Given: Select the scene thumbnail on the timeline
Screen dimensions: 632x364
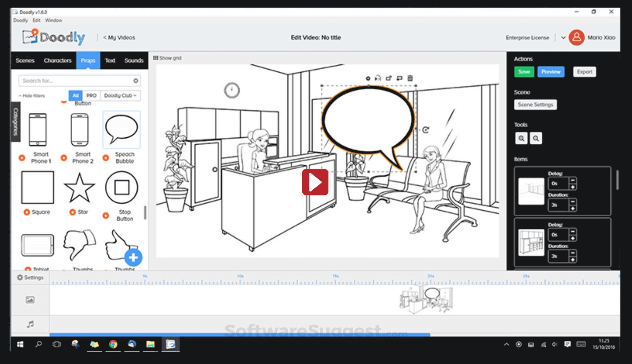Looking at the screenshot, I should [426, 299].
